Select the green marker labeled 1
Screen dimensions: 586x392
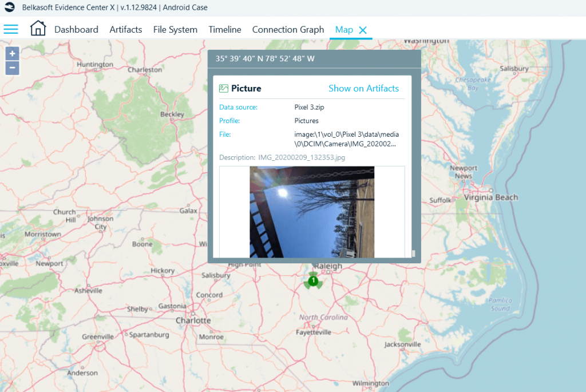tap(314, 281)
